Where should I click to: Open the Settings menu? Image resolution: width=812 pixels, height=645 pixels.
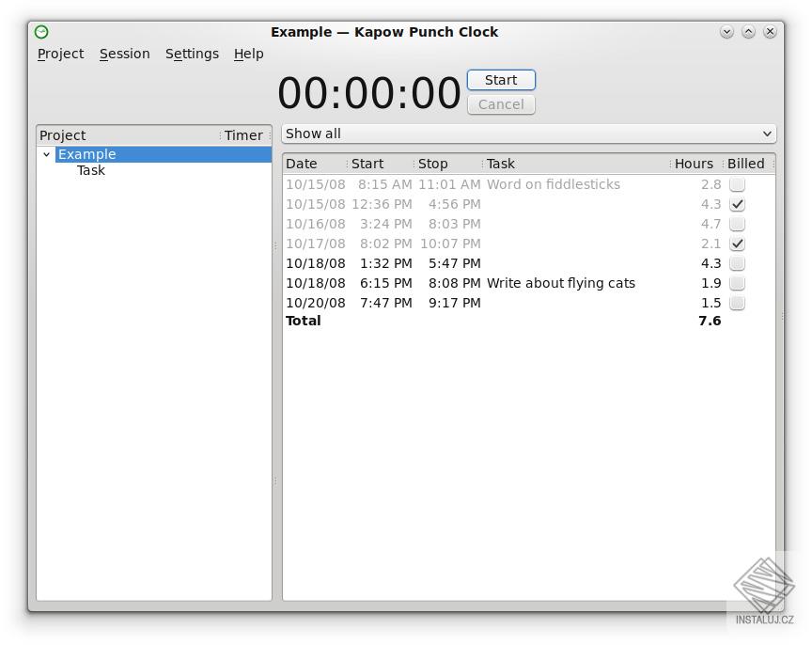[x=192, y=54]
